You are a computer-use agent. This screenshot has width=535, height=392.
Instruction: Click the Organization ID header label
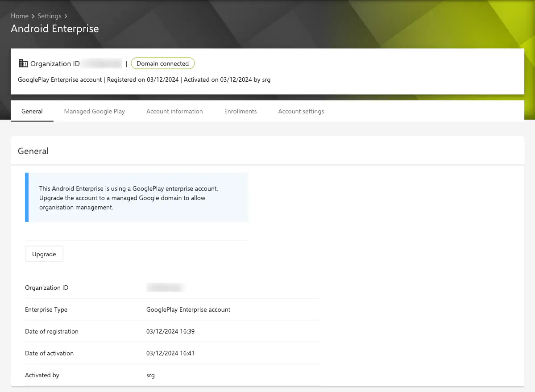coord(55,64)
